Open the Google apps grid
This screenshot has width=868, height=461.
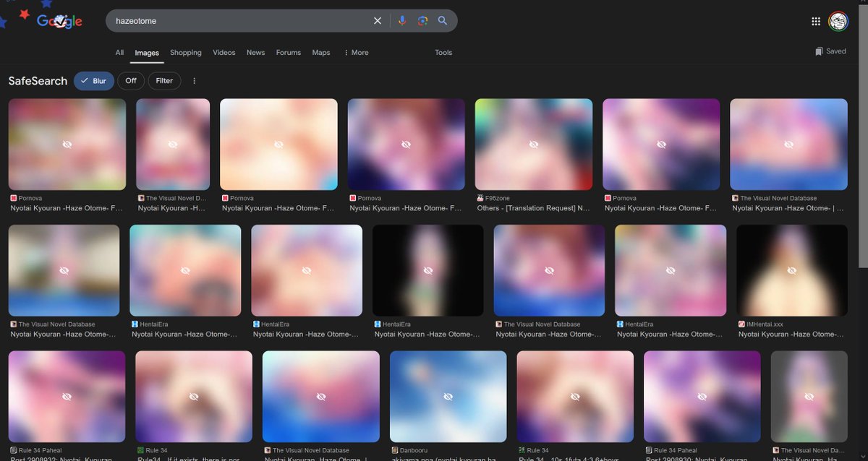point(816,21)
